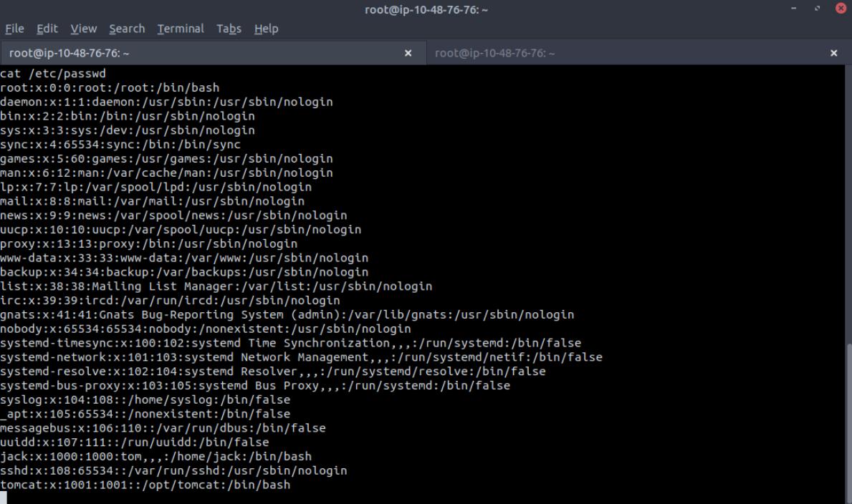Click the vertical scrollbar thumb

[848, 422]
